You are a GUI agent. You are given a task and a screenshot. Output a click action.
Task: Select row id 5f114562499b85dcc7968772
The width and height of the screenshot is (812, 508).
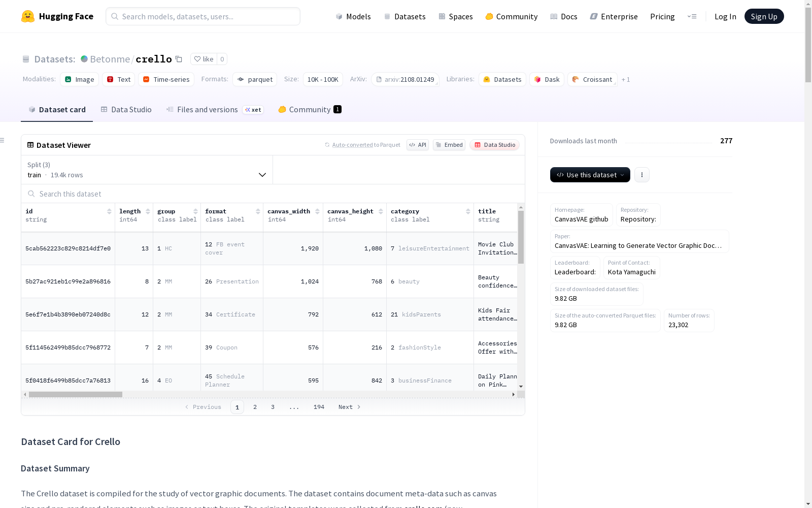pos(68,347)
